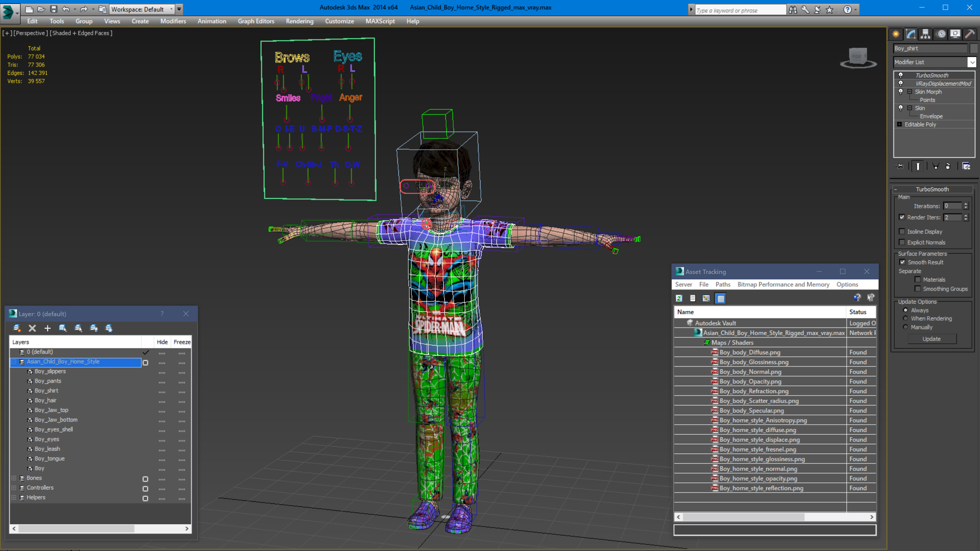The image size is (980, 551).
Task: Click Remove Modifier trash icon
Action: (x=948, y=166)
